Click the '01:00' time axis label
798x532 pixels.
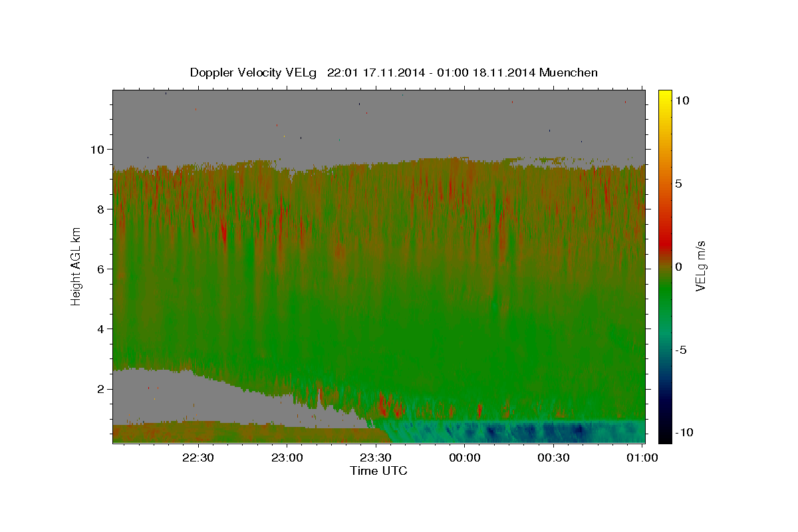pyautogui.click(x=643, y=458)
